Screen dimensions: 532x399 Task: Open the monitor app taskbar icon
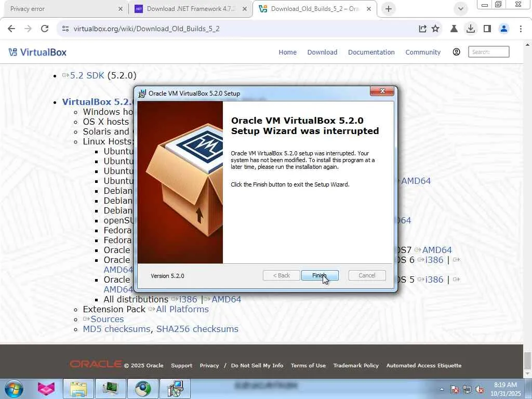click(x=111, y=389)
